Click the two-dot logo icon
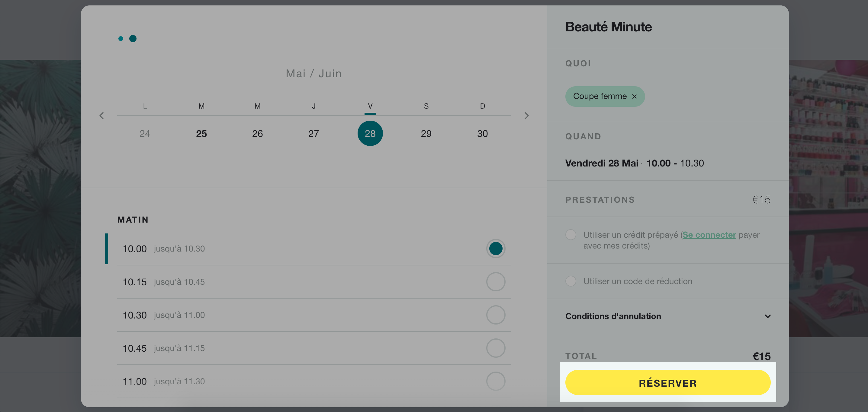The image size is (868, 412). (127, 39)
